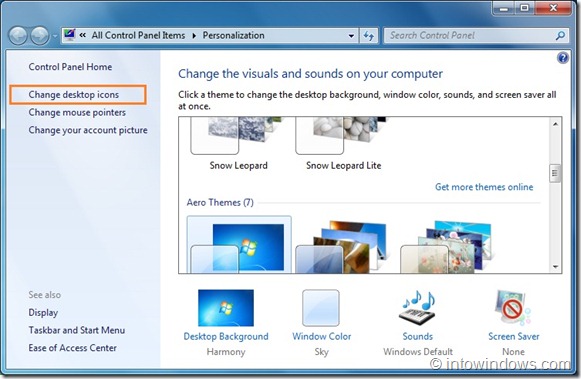Screen dimensions: 581x379
Task: Go back with the Back arrow button
Action: (17, 36)
